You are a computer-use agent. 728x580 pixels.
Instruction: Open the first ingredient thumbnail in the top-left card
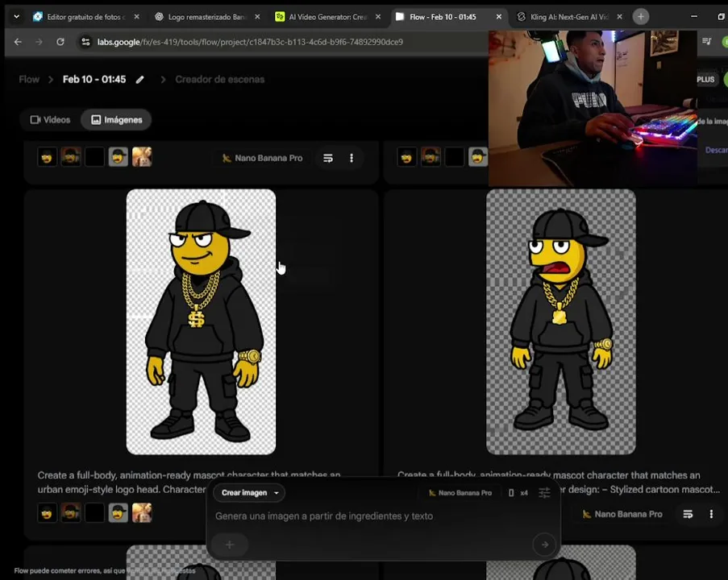click(47, 157)
